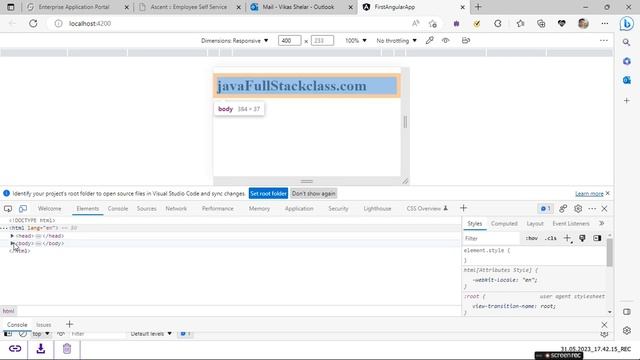
Task: Show more styles pane tabs chevron
Action: (602, 223)
